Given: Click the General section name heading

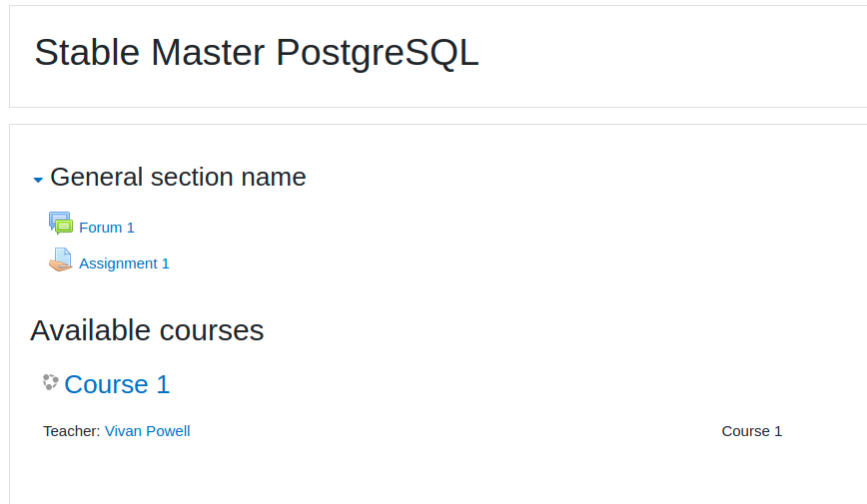Looking at the screenshot, I should [178, 178].
